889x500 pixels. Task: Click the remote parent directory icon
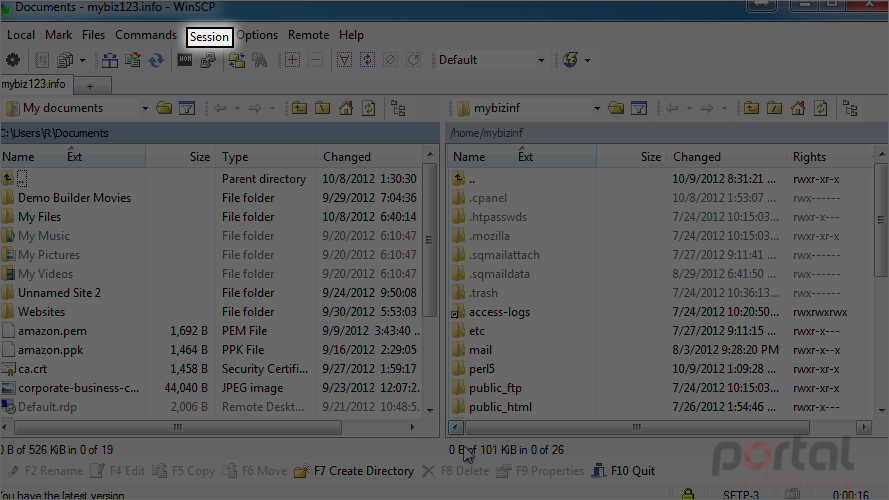click(x=751, y=108)
